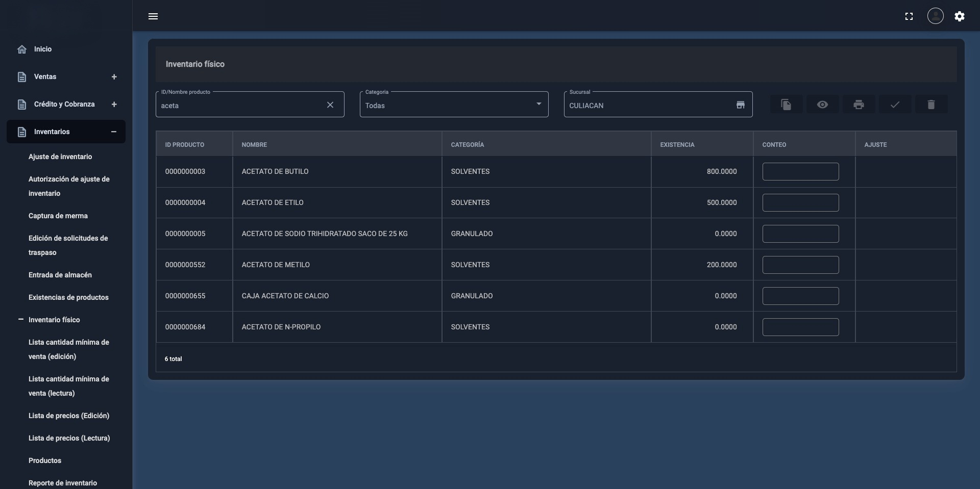Toggle the hamburger sidebar menu
Screen dimensions: 980x489
153,16
